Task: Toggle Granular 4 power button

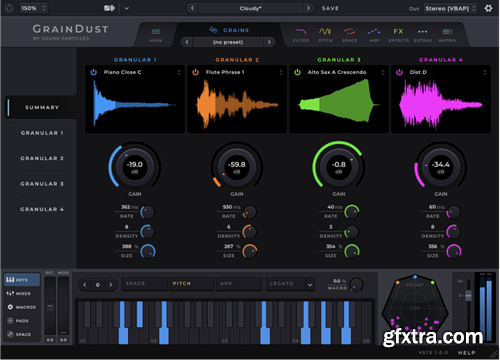Action: click(x=399, y=72)
